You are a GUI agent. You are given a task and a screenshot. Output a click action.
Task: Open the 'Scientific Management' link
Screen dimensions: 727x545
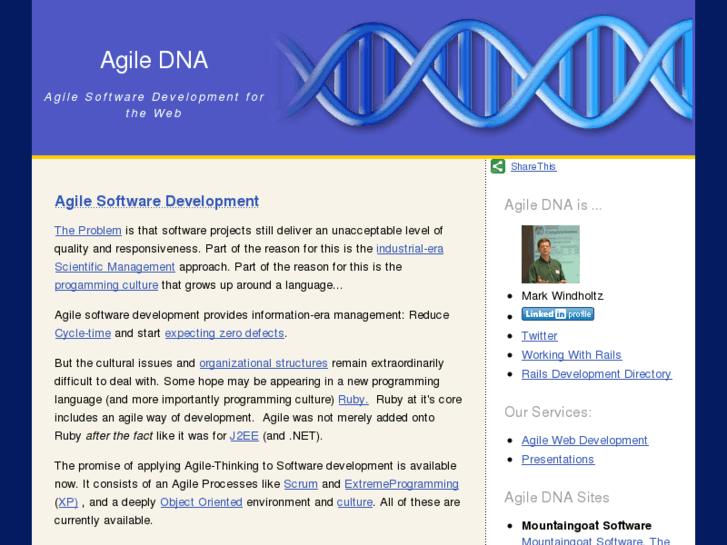[115, 267]
